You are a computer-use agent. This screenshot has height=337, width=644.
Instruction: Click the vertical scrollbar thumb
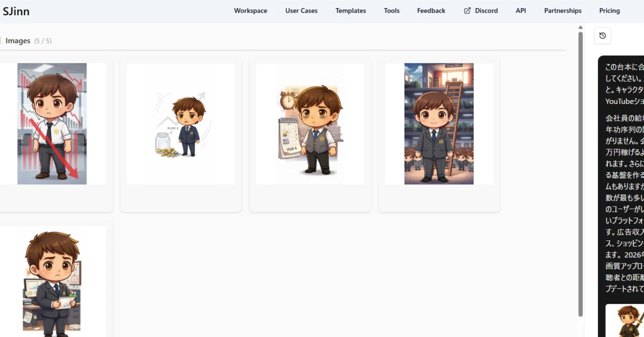[x=580, y=174]
